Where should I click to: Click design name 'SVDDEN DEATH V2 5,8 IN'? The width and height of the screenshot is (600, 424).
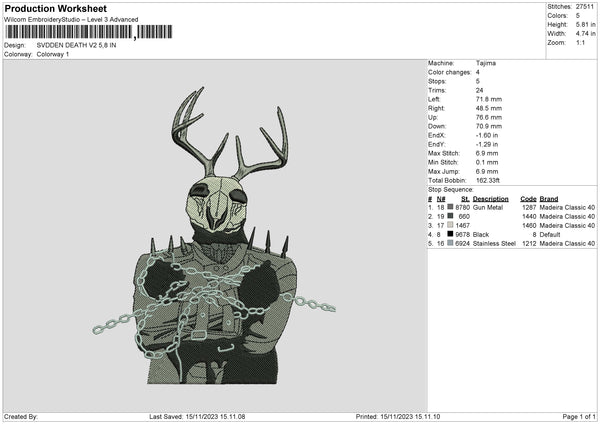point(77,45)
